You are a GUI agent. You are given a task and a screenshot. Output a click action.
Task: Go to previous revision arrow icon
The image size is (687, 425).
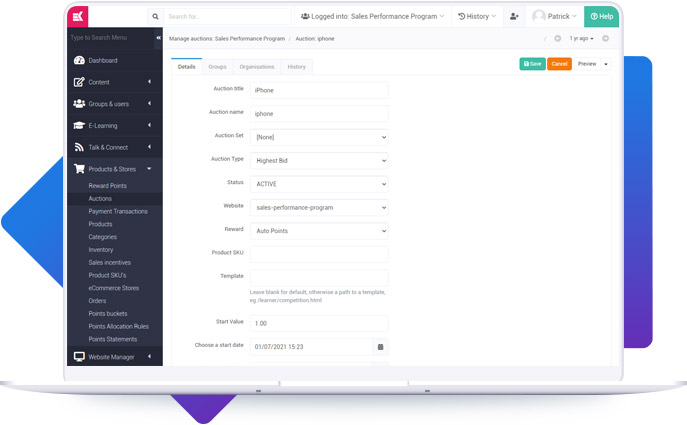tap(558, 38)
